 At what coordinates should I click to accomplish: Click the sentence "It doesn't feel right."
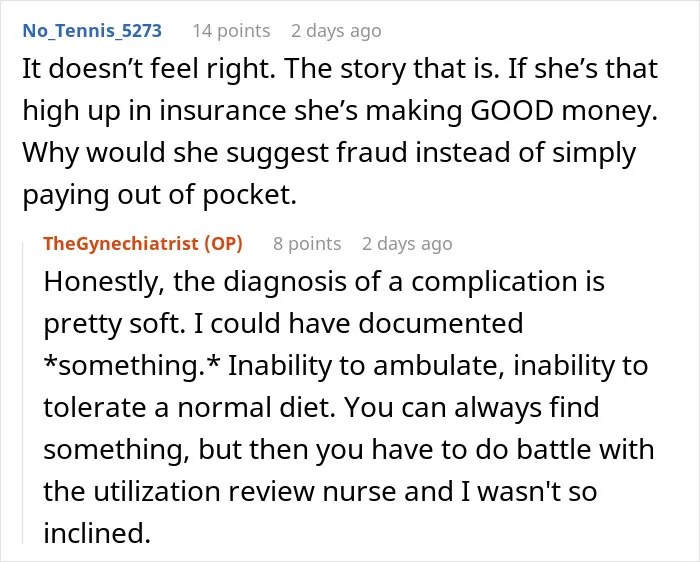(x=149, y=69)
